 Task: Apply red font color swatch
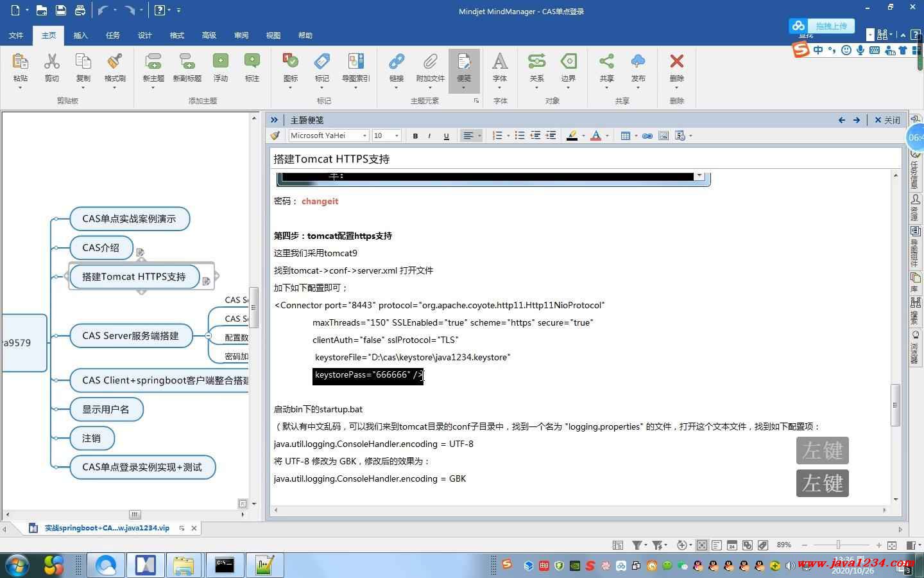[x=596, y=136]
